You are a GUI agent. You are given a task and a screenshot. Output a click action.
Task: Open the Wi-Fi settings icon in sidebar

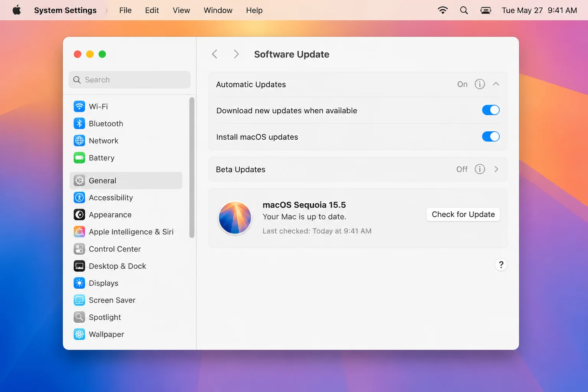79,106
